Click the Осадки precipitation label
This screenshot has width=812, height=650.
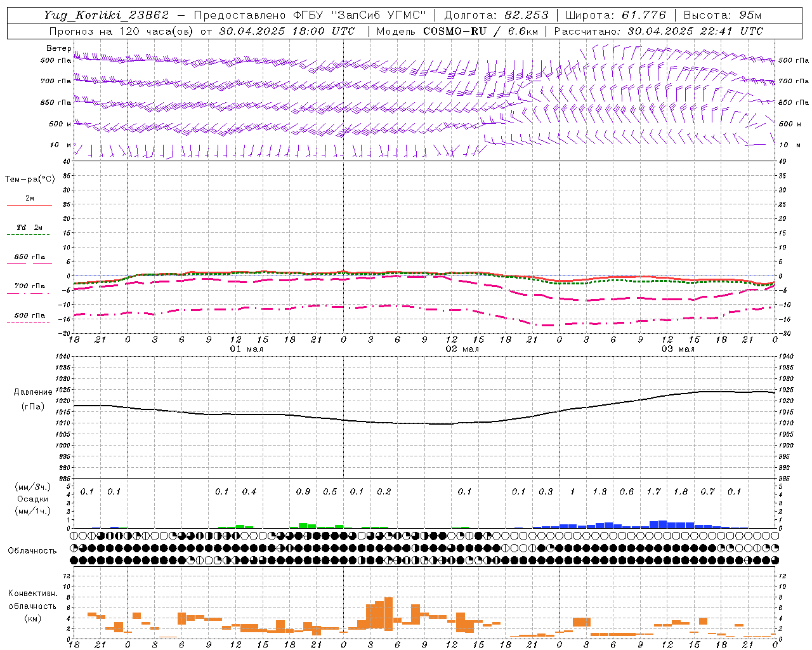[32, 499]
